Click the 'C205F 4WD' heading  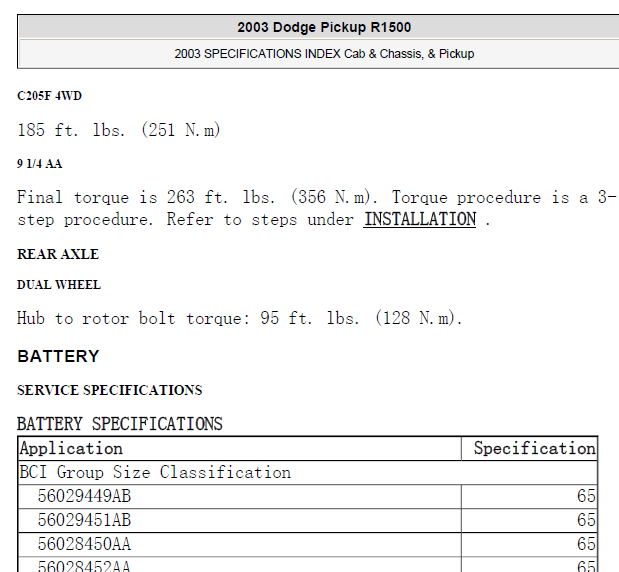pos(49,96)
